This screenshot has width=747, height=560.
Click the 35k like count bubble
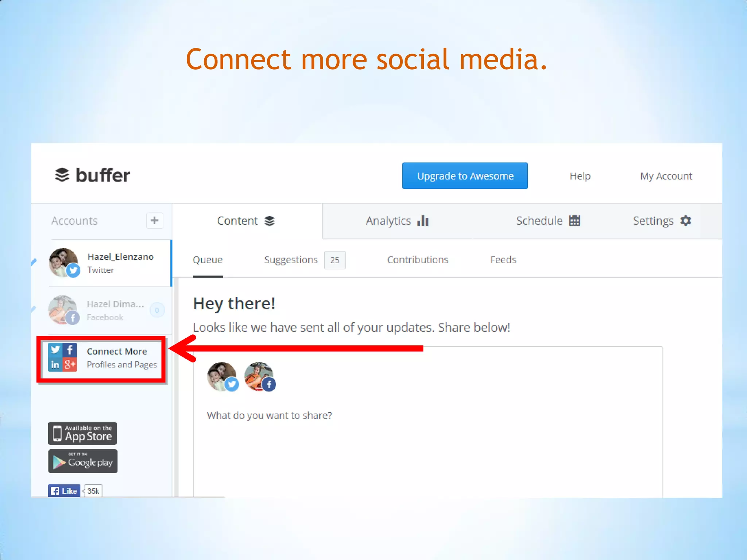coord(93,491)
